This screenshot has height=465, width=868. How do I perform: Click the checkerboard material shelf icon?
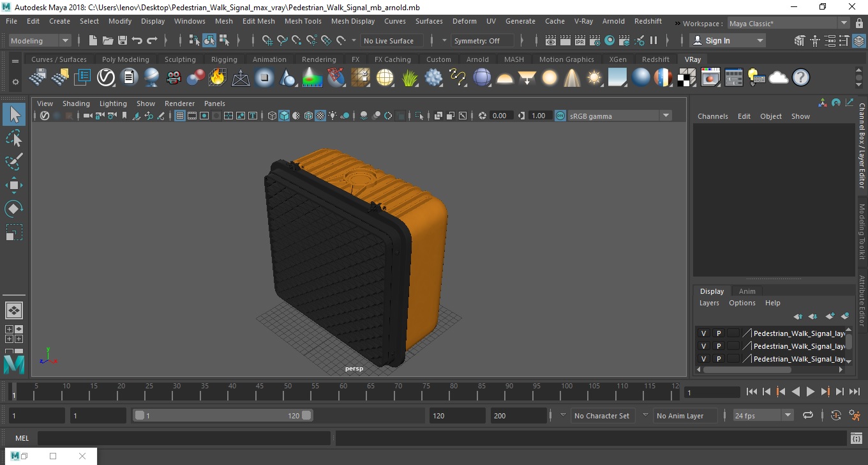[x=687, y=77]
